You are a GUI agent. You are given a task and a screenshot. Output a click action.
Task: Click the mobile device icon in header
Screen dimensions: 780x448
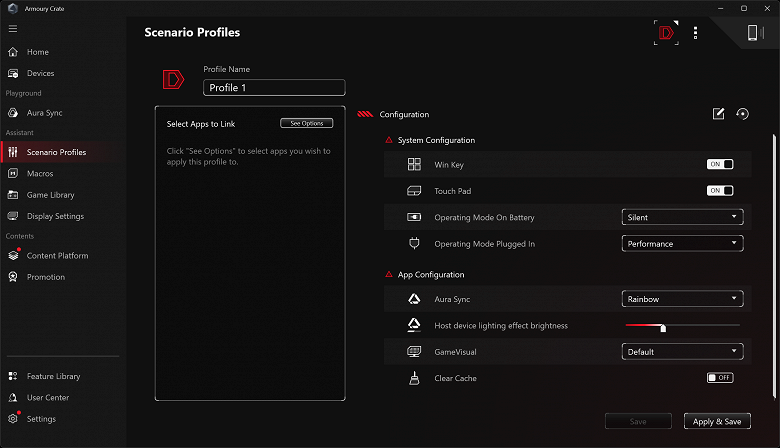[x=755, y=33]
